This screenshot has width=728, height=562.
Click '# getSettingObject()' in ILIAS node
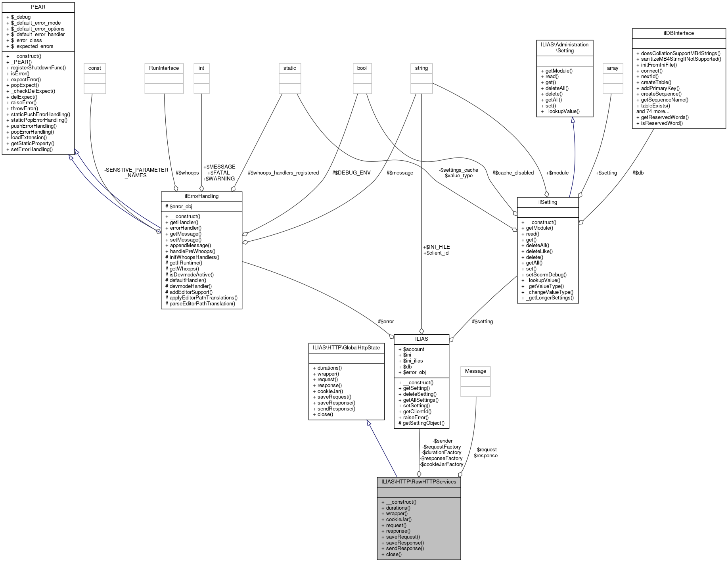421,423
